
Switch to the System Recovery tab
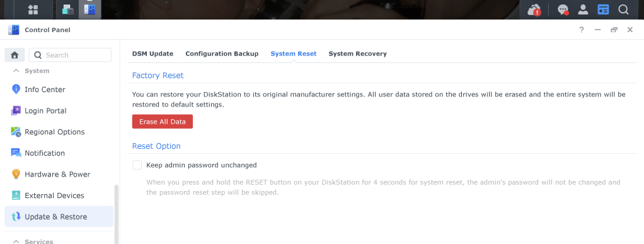[x=357, y=54]
